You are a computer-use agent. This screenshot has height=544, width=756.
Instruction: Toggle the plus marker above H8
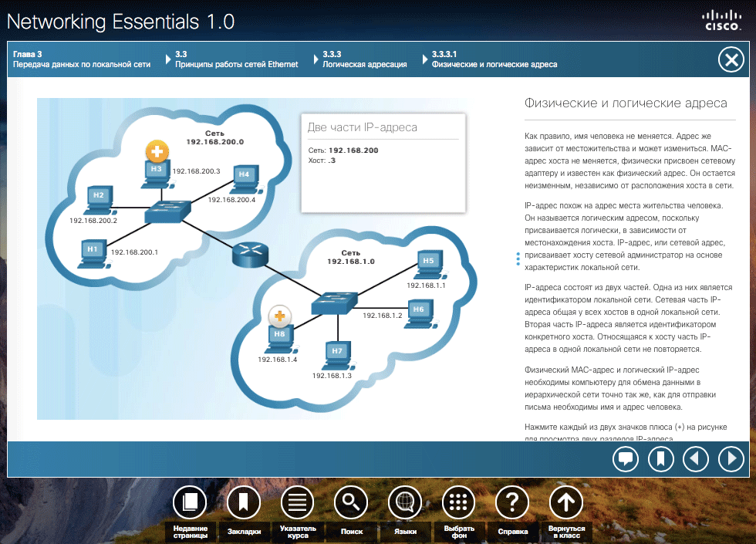tap(279, 317)
